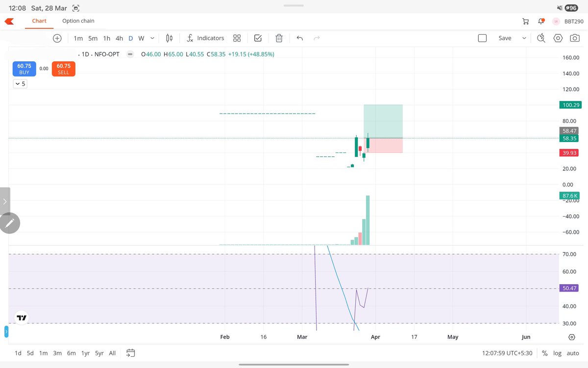Open the Indicators fx menu
The height and width of the screenshot is (368, 588).
pos(205,38)
